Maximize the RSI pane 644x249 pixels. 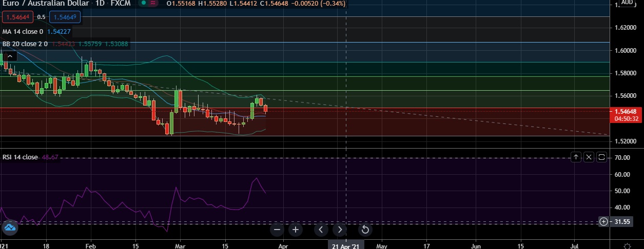601,157
